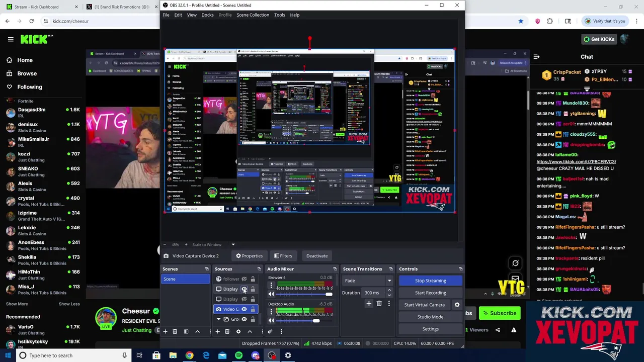Delete the selected source with trash icon

(227, 331)
